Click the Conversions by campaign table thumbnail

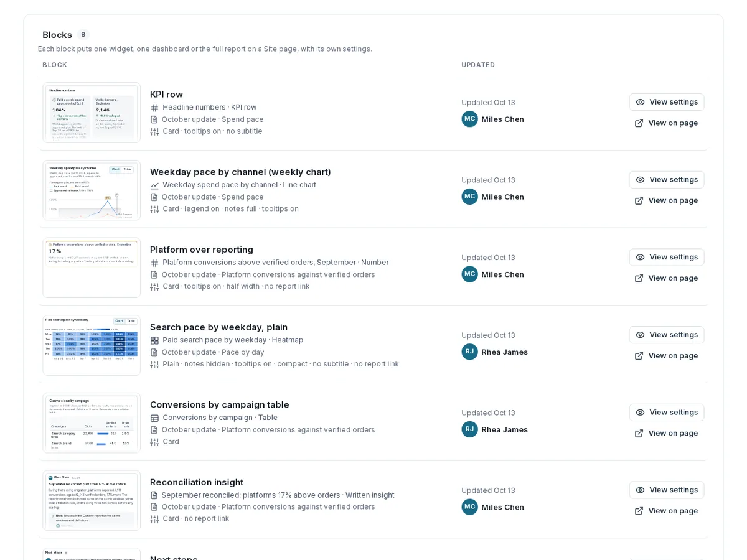click(92, 423)
